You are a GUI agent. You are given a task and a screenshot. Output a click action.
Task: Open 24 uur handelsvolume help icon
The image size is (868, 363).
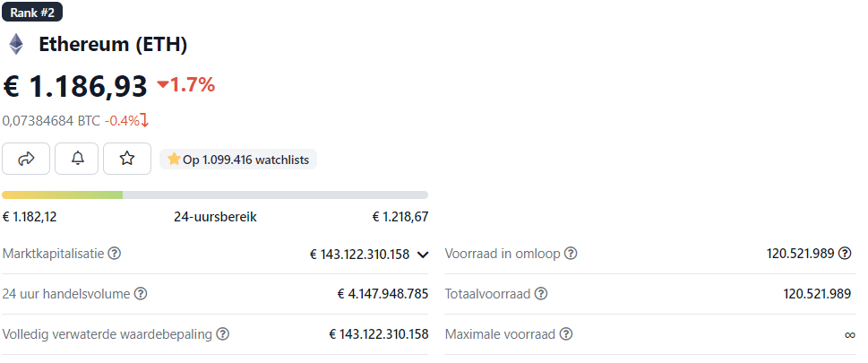pos(141,294)
